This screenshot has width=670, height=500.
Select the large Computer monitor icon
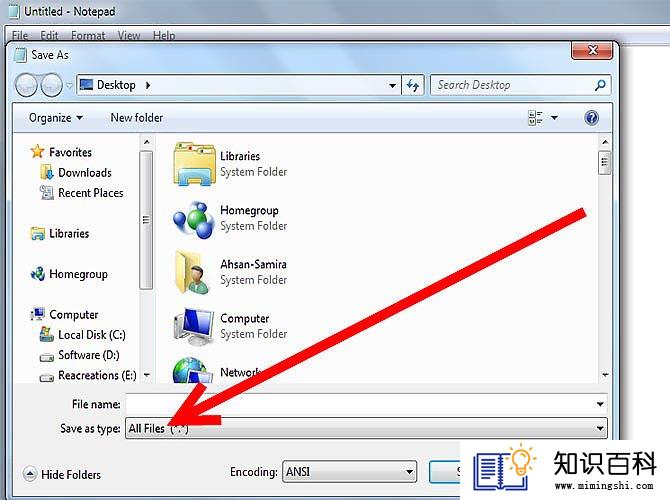pos(194,326)
